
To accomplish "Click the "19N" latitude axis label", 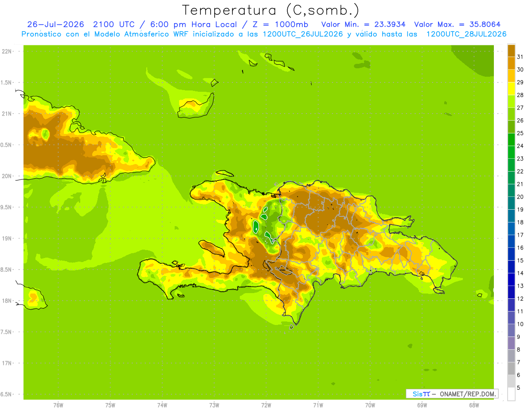I will 7,239.
